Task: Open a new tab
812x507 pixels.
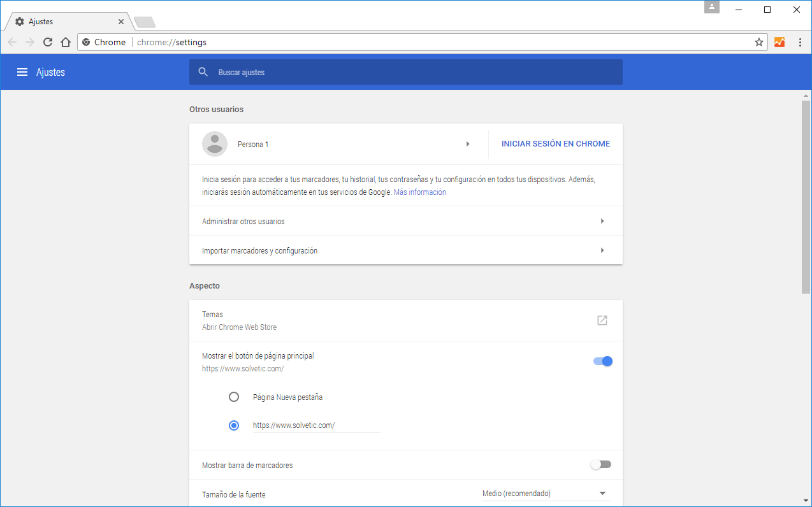Action: click(145, 22)
